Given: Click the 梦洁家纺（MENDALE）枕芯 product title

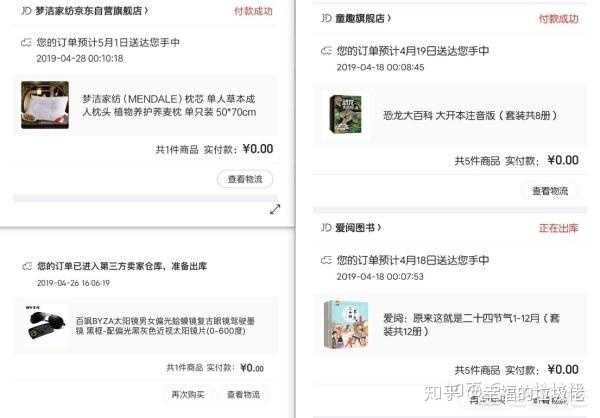Looking at the screenshot, I should pyautogui.click(x=169, y=105).
